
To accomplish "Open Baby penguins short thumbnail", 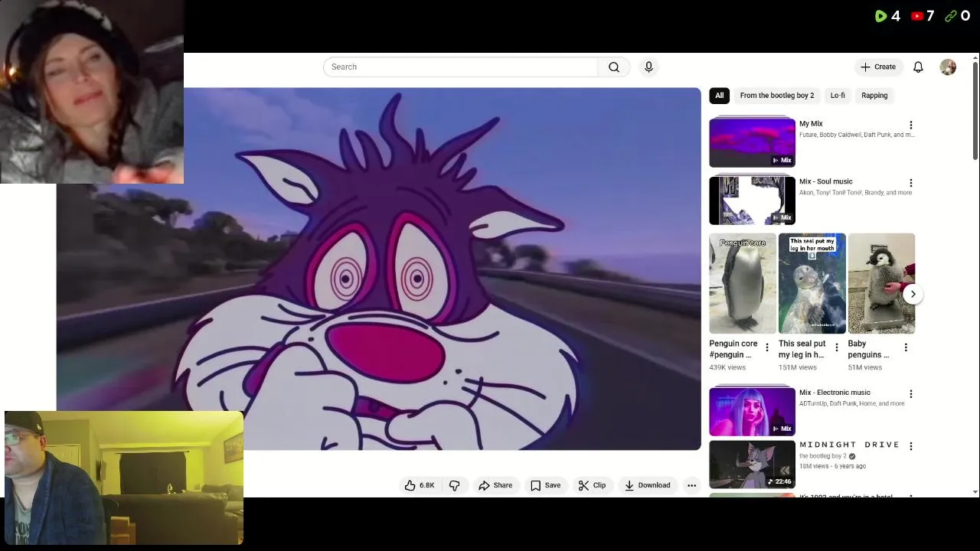I will point(881,284).
